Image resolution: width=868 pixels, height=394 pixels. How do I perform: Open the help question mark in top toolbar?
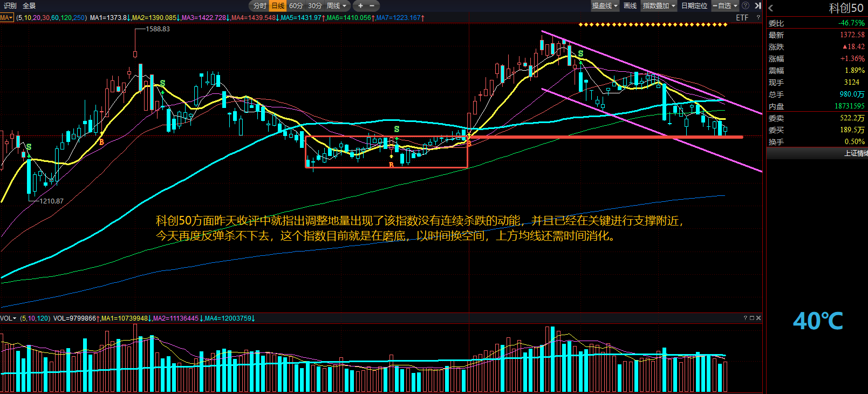[746, 5]
